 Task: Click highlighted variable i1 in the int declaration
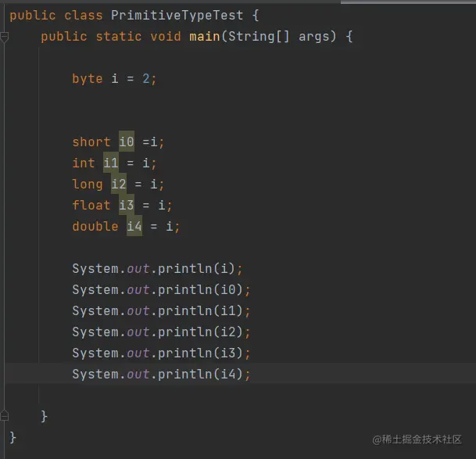[111, 163]
